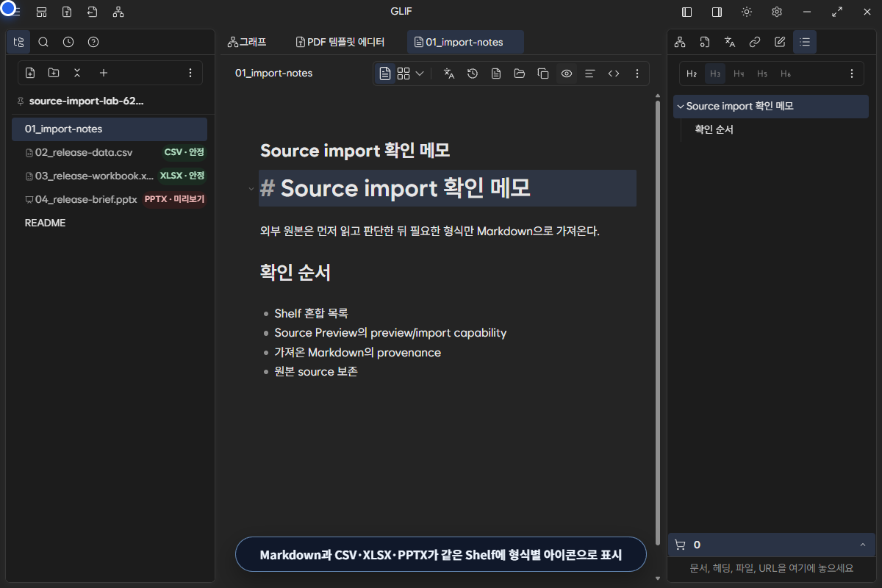882x588 pixels.
Task: Collapse all folders in the shelf
Action: (x=77, y=73)
